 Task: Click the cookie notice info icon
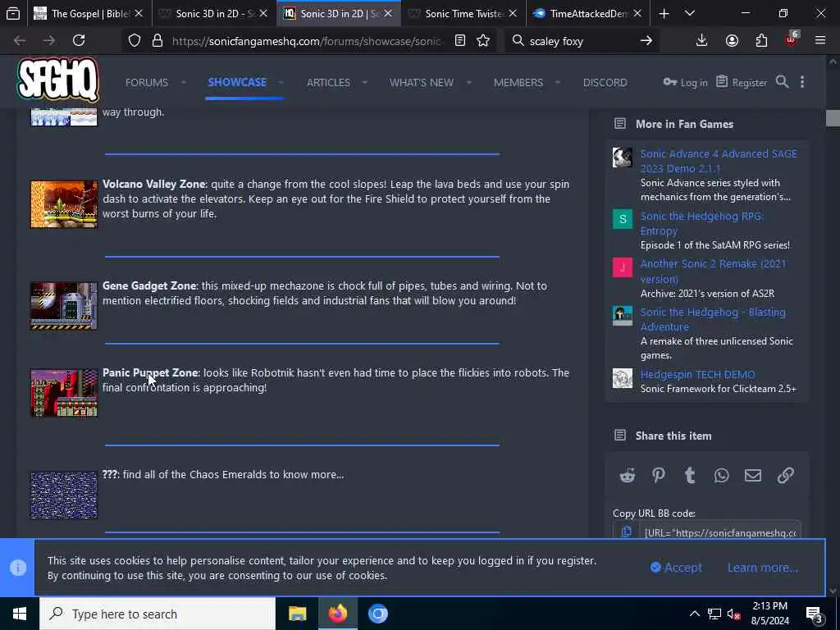18,568
